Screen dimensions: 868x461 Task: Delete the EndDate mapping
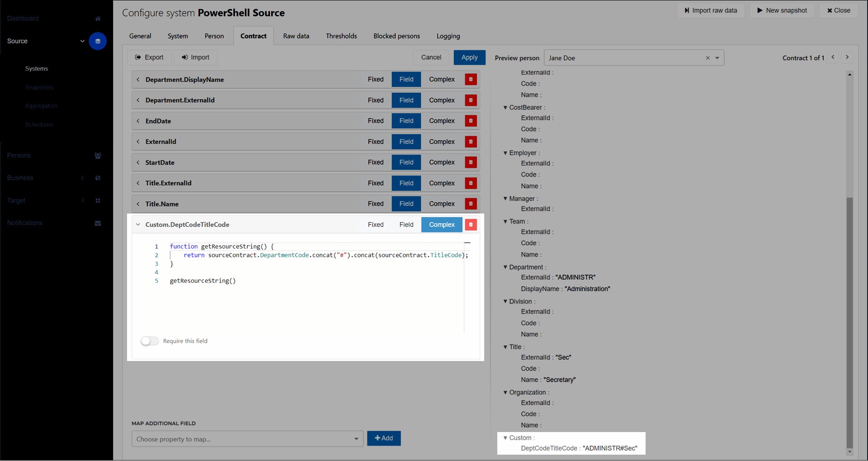[x=471, y=121]
